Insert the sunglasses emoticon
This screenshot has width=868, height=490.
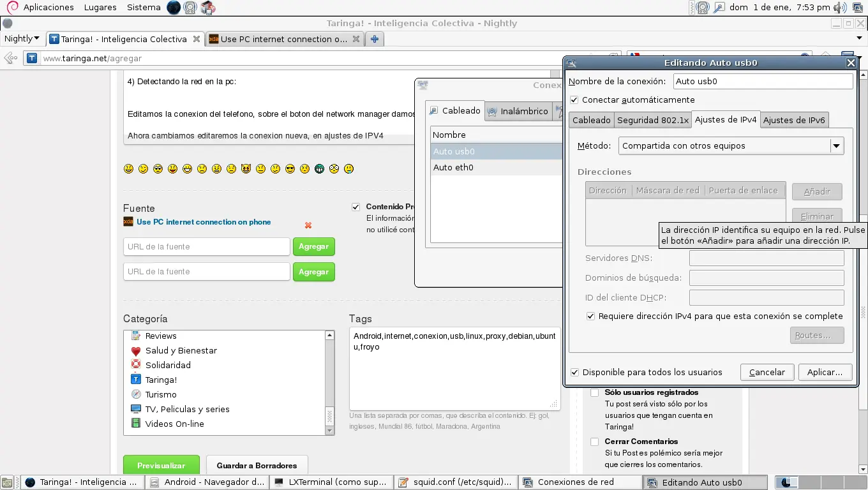(290, 169)
